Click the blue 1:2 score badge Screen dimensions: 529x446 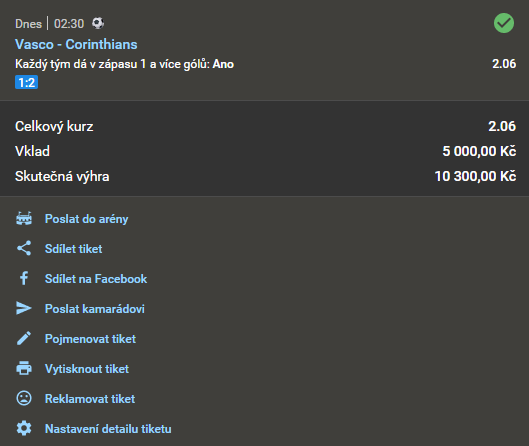pyautogui.click(x=26, y=82)
